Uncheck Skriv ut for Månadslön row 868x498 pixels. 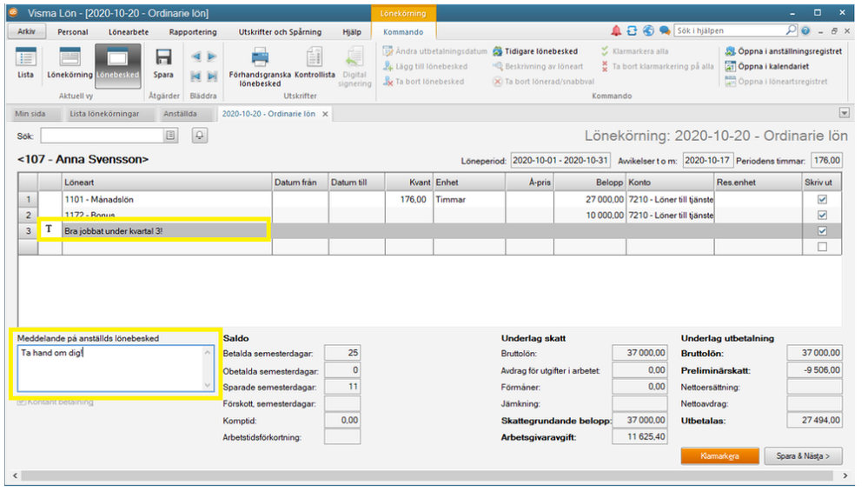[x=822, y=199]
